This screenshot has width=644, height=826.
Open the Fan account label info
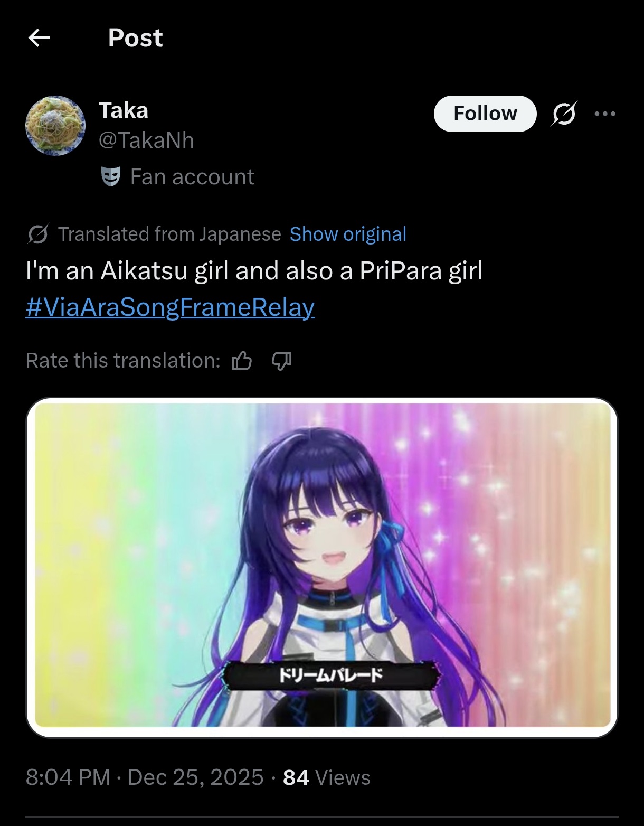tap(192, 177)
